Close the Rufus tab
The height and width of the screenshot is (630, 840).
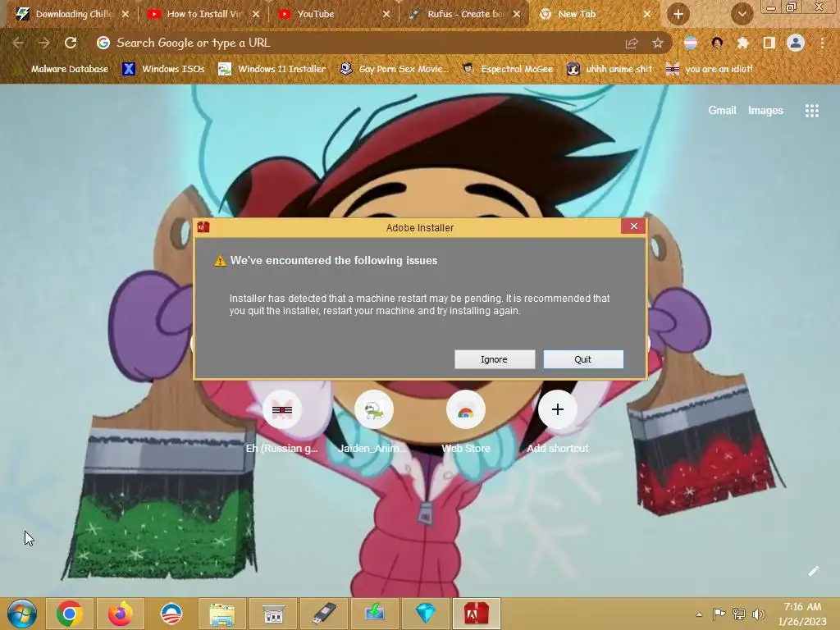[x=517, y=14]
